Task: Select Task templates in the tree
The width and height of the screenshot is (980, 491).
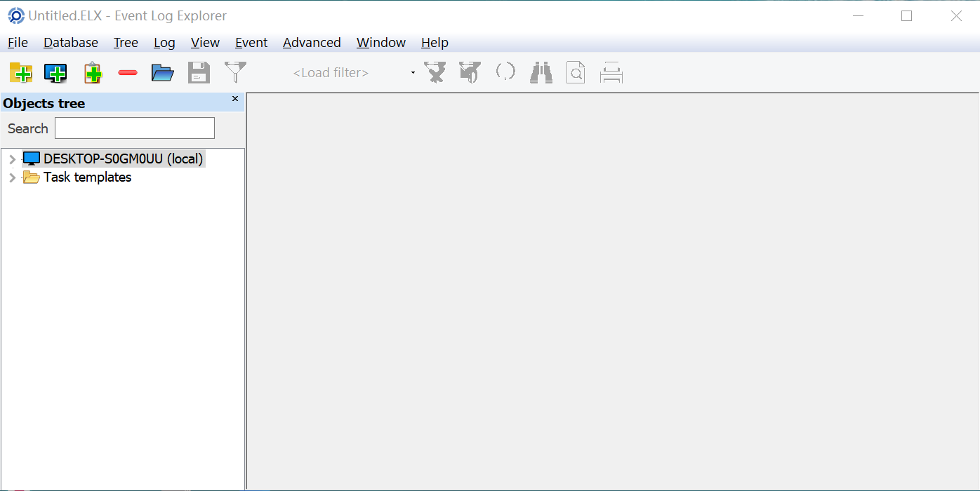Action: 87,177
